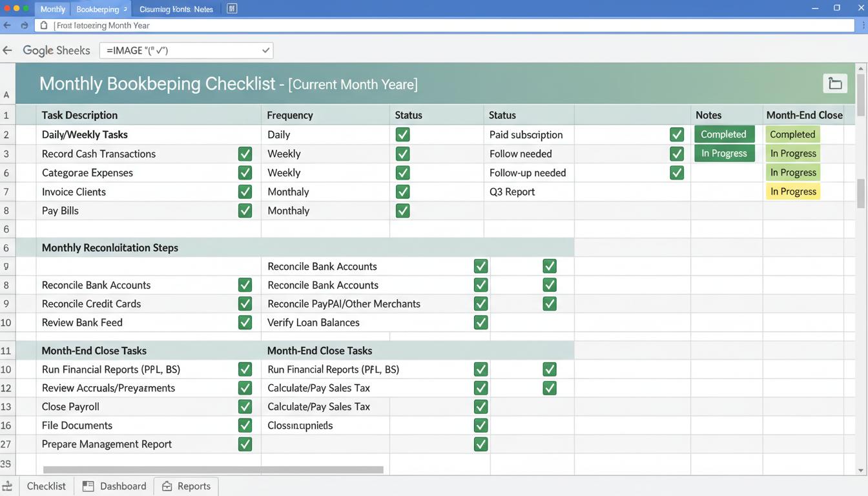Toggle the Reconcile Credit Cards checkbox

pyautogui.click(x=245, y=304)
